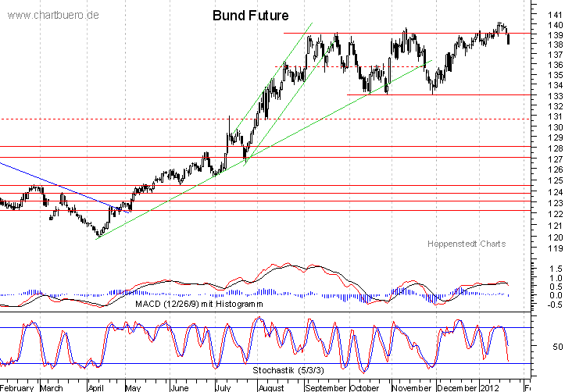Click the 2012 label on the time axis

tap(489, 387)
